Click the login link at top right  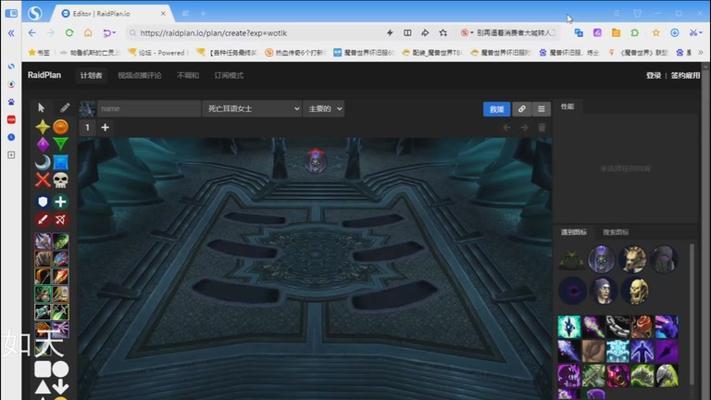tap(653, 76)
